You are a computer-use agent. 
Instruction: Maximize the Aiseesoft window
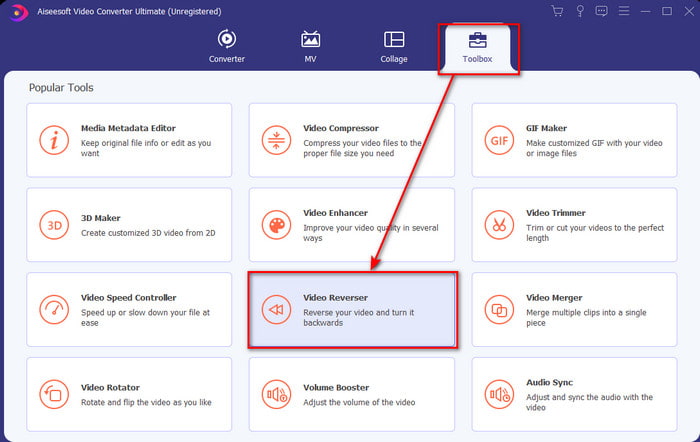coord(667,11)
